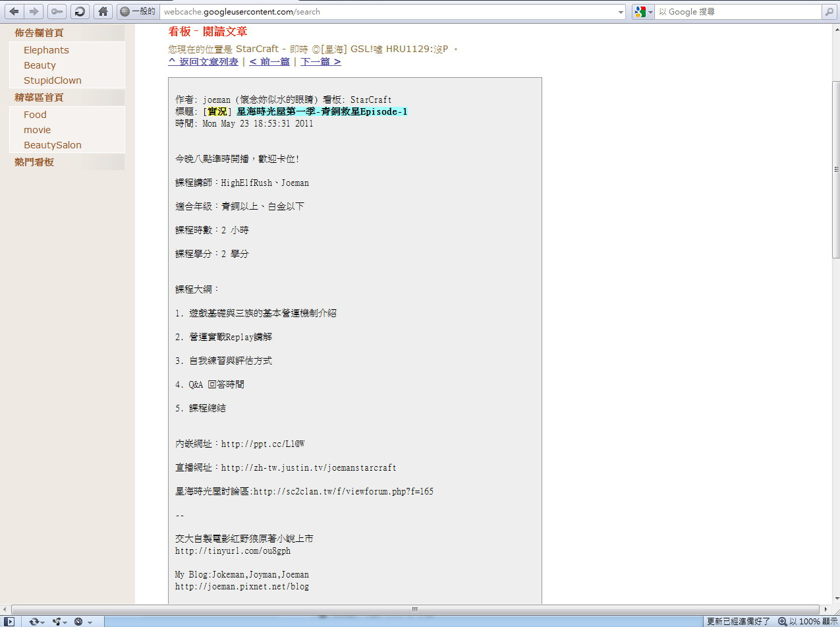Click the joeman.pixnet.net/blog URL
840x627 pixels.
tap(242, 586)
